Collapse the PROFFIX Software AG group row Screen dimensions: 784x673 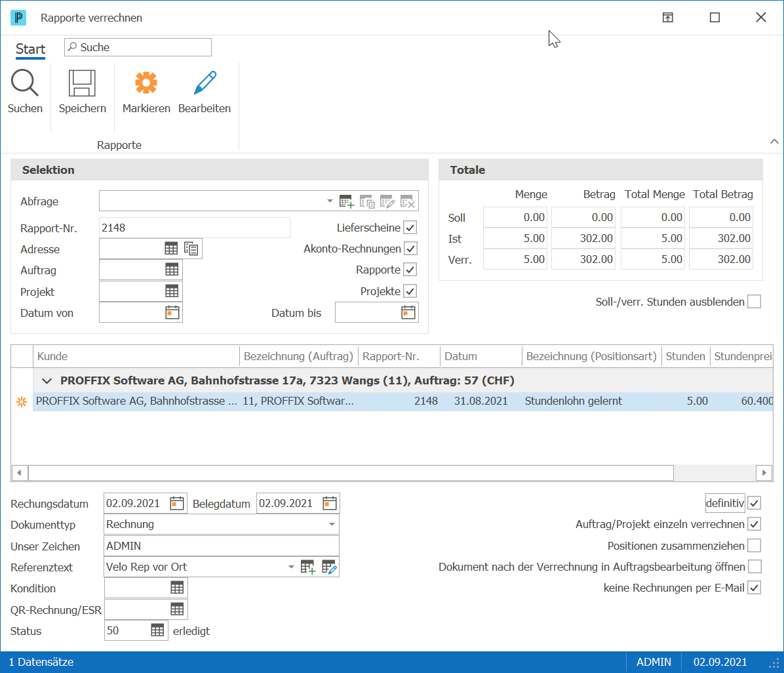coord(47,381)
